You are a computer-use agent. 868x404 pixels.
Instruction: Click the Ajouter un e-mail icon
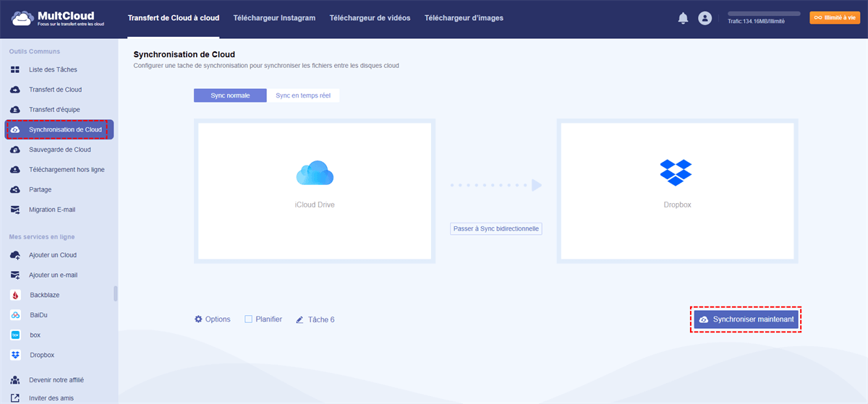[15, 275]
